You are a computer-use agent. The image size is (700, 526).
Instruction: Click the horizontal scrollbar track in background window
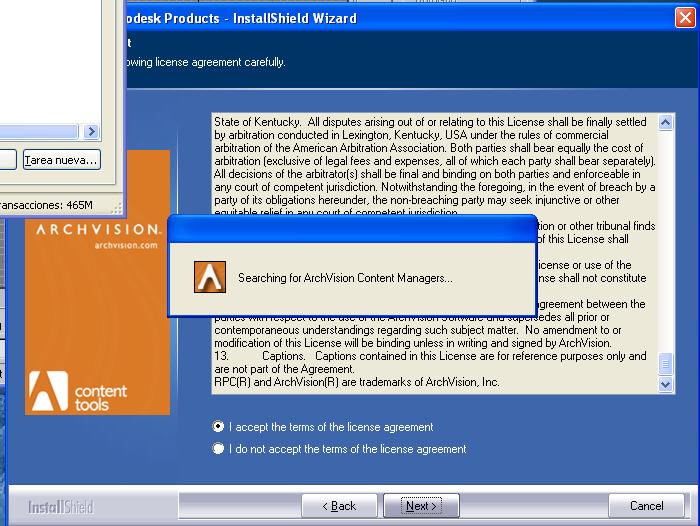(39, 131)
